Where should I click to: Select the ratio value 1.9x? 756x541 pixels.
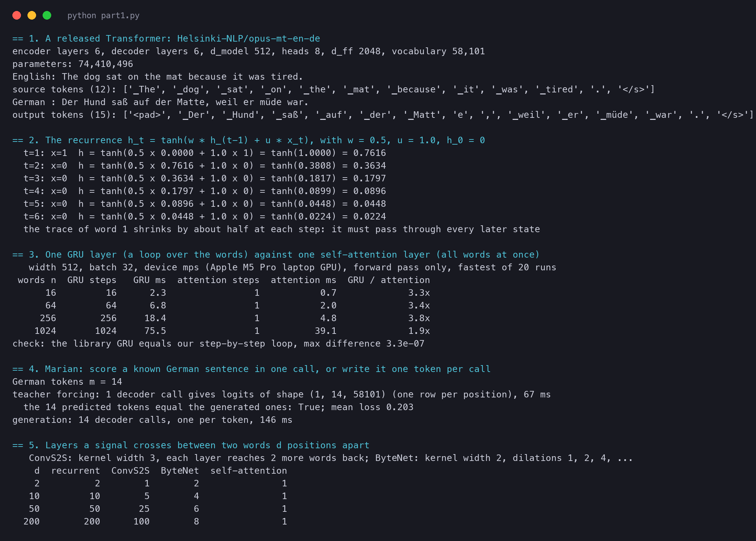click(x=419, y=331)
